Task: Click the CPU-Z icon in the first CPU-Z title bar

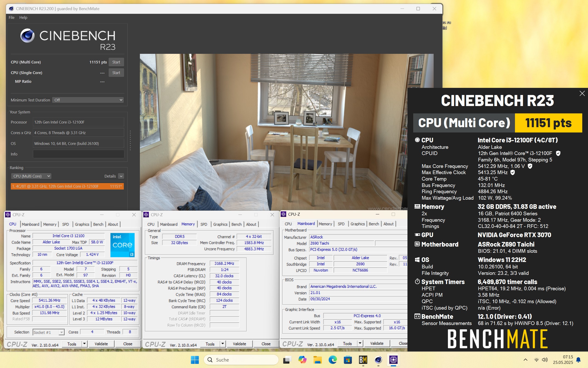Action: point(8,215)
